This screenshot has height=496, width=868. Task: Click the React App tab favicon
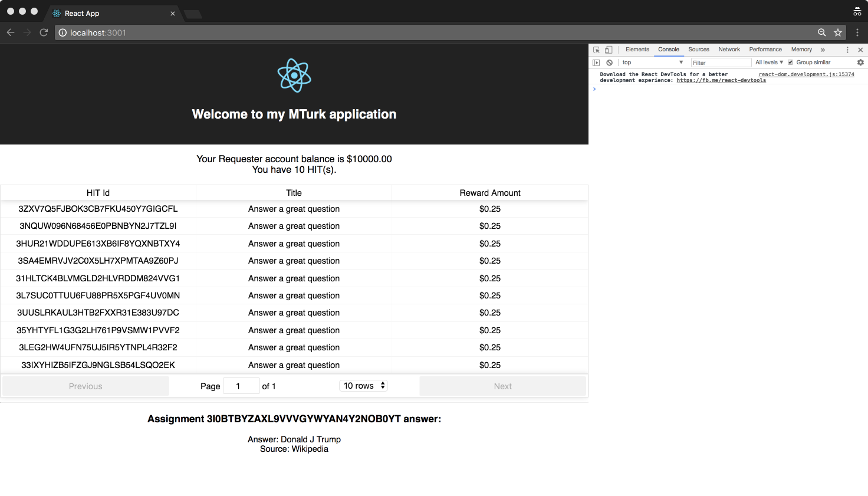pos(57,14)
